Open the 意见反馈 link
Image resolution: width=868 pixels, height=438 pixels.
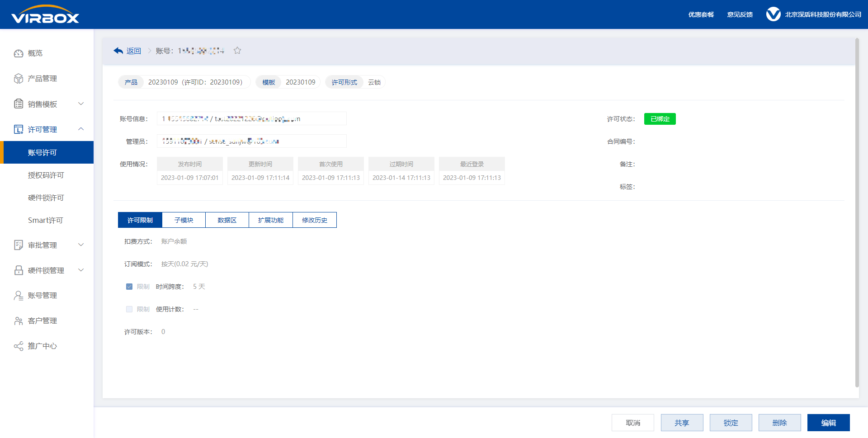pyautogui.click(x=740, y=14)
